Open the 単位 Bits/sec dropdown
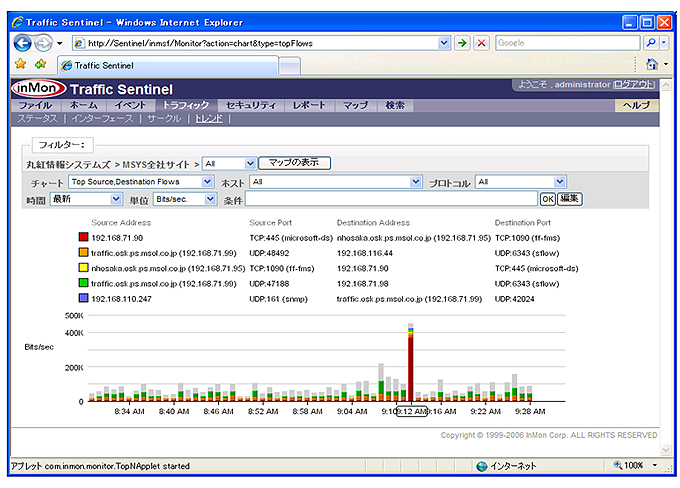 [x=185, y=199]
